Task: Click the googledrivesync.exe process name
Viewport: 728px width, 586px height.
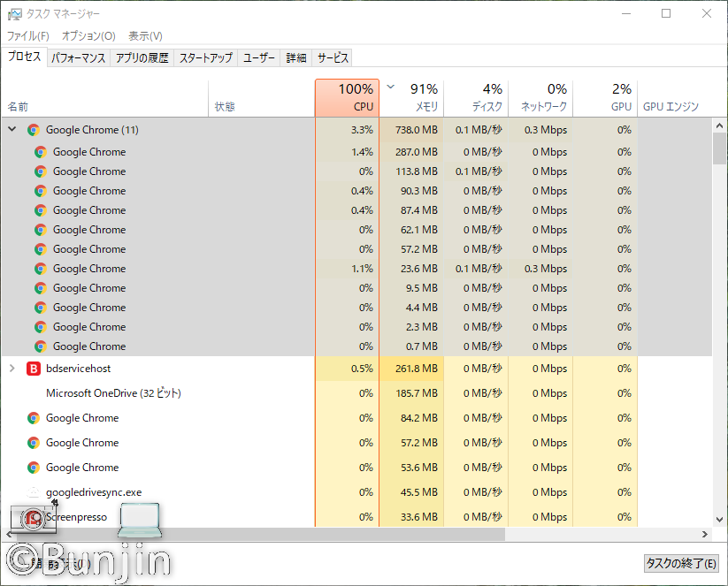Action: click(94, 492)
